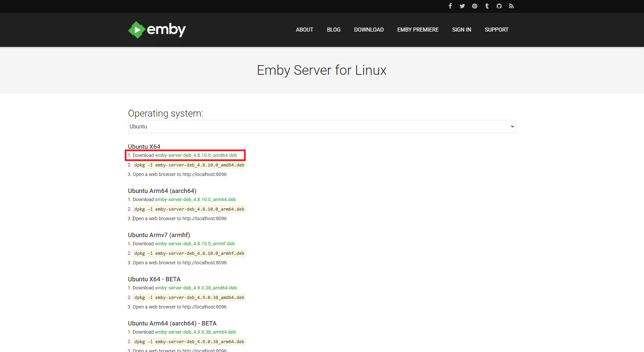The height and width of the screenshot is (352, 644).
Task: Open the RSS feed icon
Action: (511, 6)
